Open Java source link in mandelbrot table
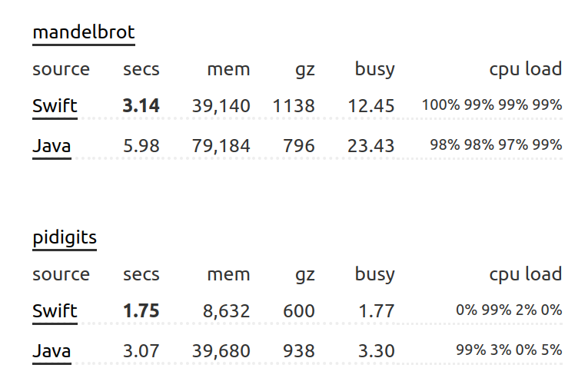Viewport: 588px width, 378px height. click(51, 145)
